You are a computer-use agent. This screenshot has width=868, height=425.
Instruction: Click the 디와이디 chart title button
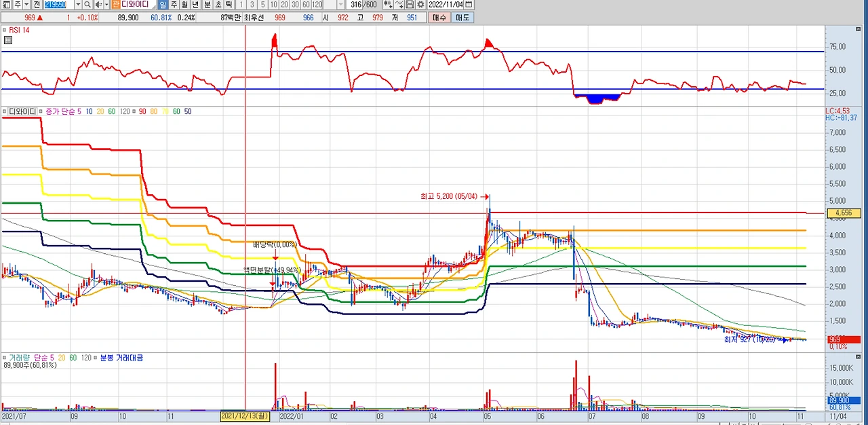point(22,111)
